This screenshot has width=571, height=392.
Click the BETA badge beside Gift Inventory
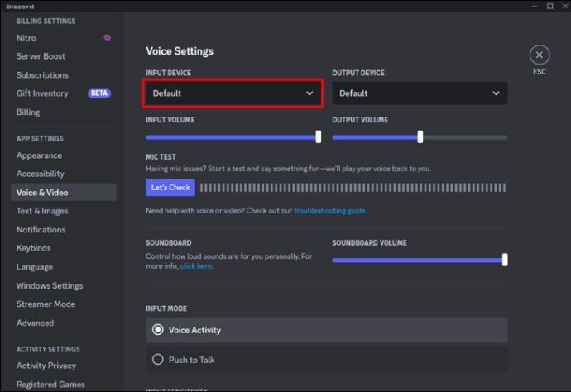[99, 93]
